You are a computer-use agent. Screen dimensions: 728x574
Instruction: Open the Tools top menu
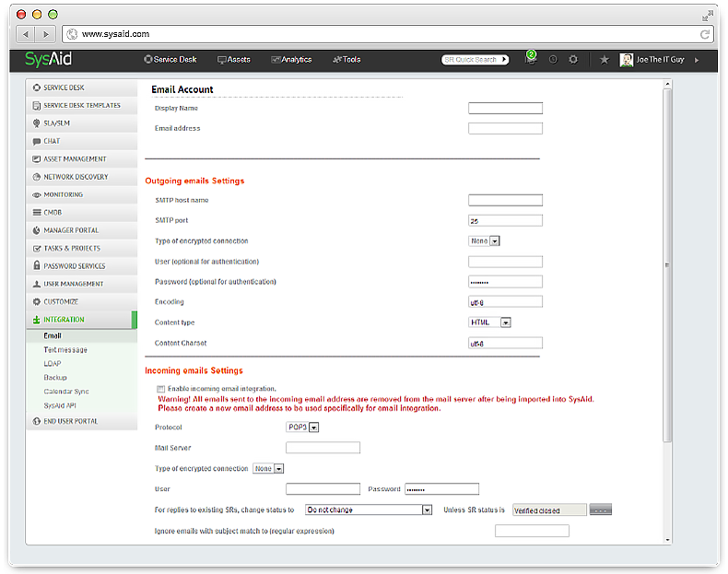point(346,59)
